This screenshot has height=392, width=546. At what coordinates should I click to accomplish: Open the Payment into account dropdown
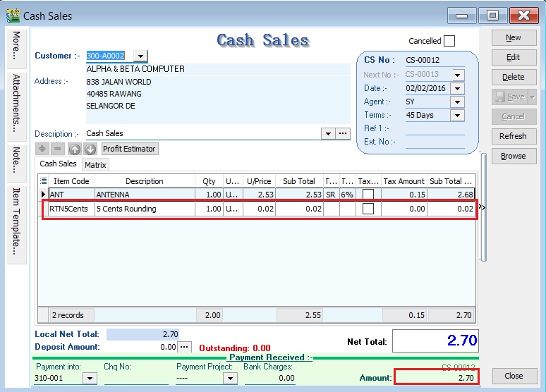pyautogui.click(x=90, y=379)
